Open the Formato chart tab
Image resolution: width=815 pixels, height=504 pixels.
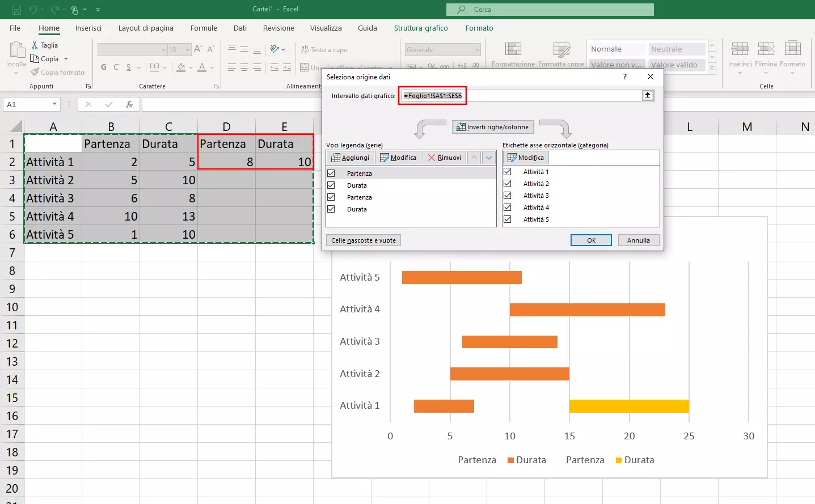479,28
